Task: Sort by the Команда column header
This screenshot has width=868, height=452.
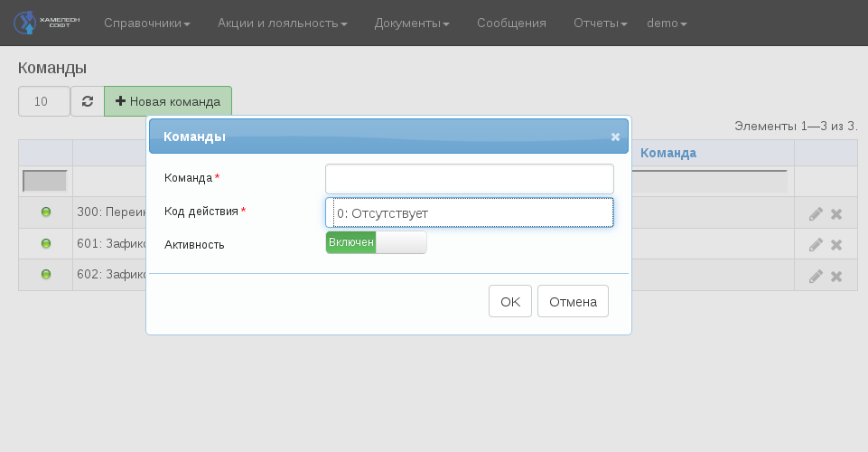Action: pos(668,153)
